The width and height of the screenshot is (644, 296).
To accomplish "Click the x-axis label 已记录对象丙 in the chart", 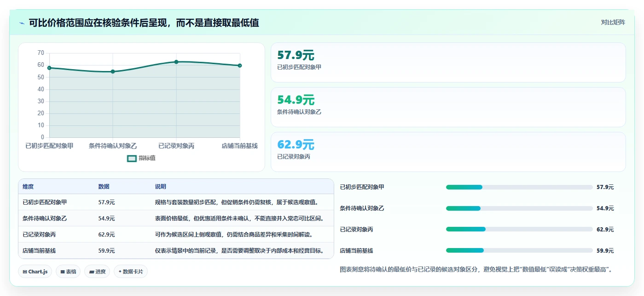I will coord(176,146).
